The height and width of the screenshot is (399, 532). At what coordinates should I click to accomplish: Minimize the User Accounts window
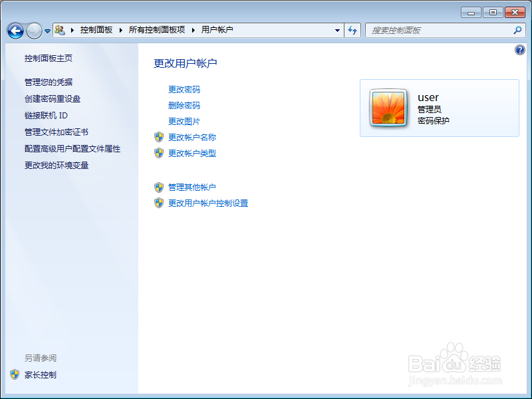[471, 13]
